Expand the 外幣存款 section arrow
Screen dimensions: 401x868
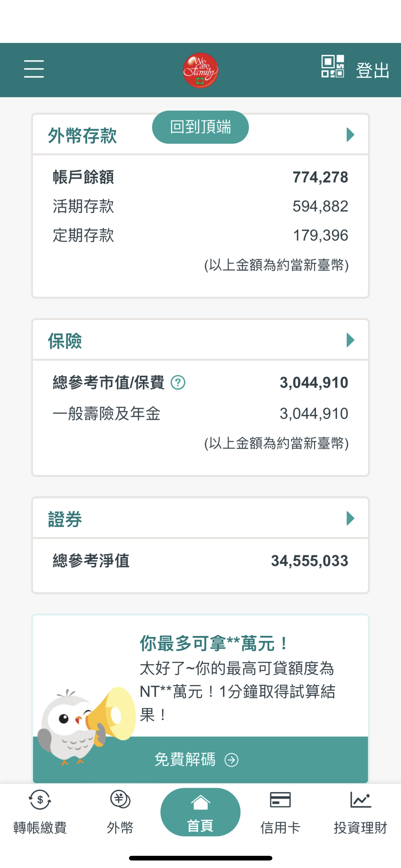pos(350,135)
